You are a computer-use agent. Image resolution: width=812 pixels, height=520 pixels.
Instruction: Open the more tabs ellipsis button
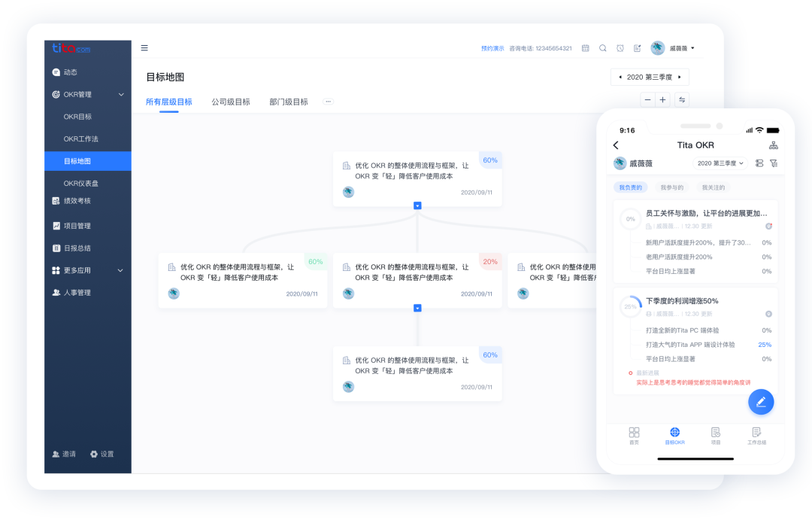(328, 102)
